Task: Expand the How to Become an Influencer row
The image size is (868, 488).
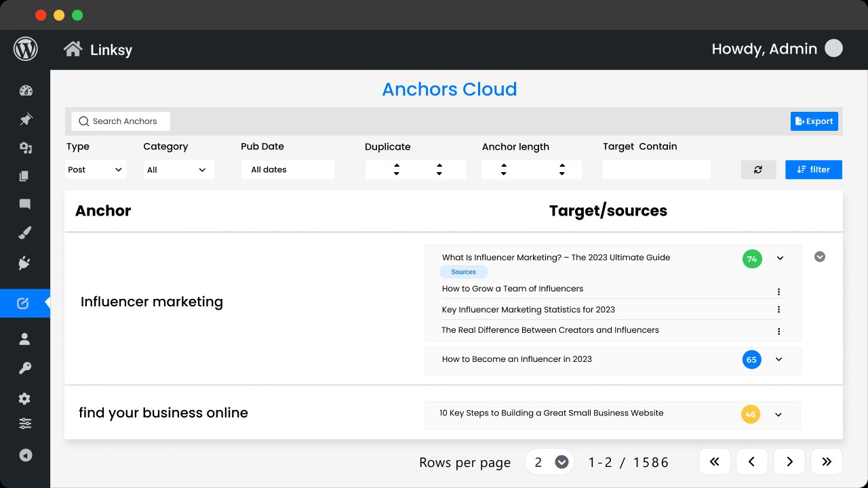Action: pos(778,359)
